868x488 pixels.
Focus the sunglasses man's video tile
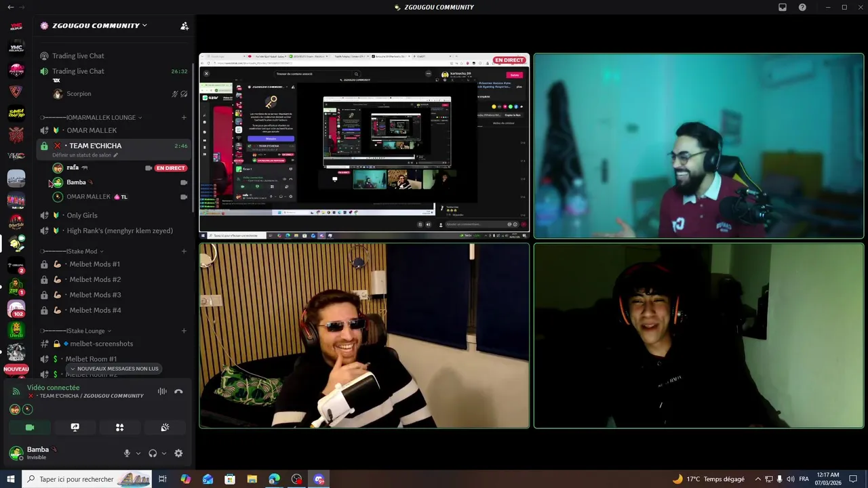click(x=364, y=336)
